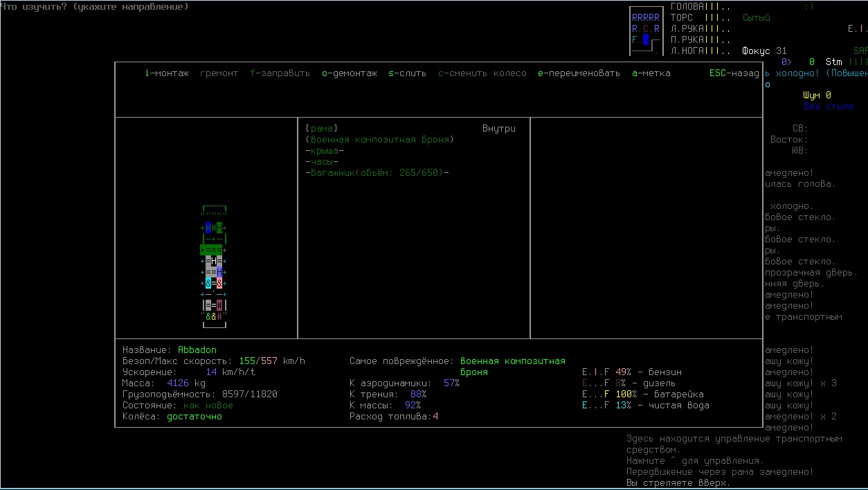Click the green front bumper bracket of vehicle

pos(215,208)
